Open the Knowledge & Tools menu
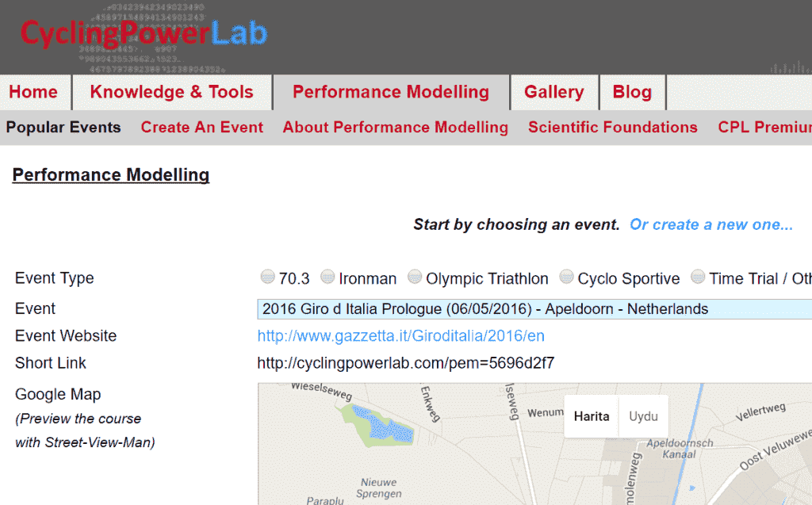The image size is (812, 505). pos(171,92)
